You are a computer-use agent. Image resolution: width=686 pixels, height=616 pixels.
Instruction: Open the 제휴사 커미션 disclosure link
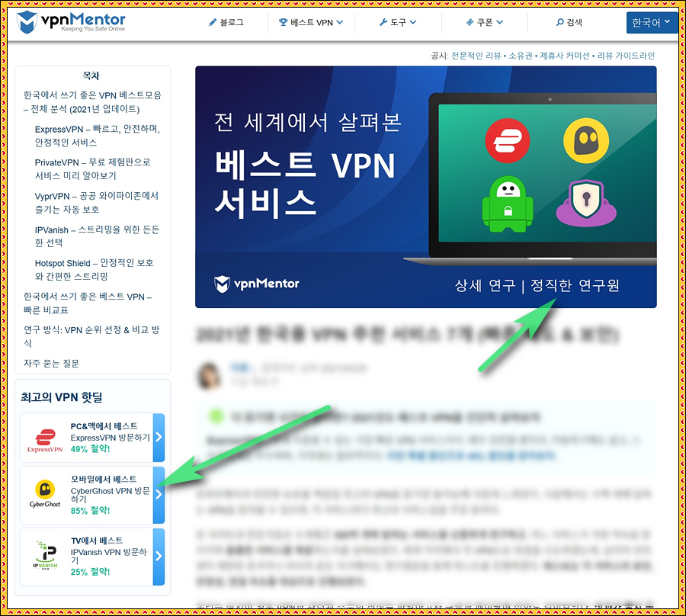click(564, 56)
